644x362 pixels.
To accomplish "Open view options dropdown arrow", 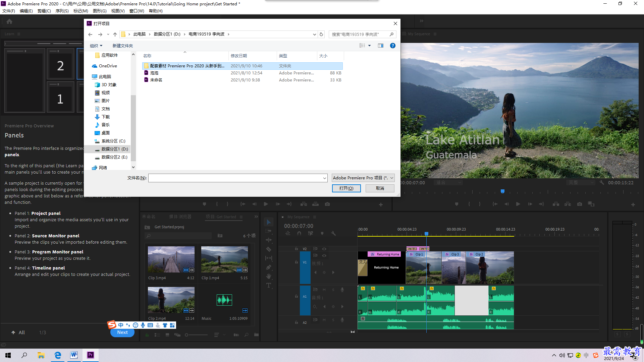I will click(x=370, y=46).
